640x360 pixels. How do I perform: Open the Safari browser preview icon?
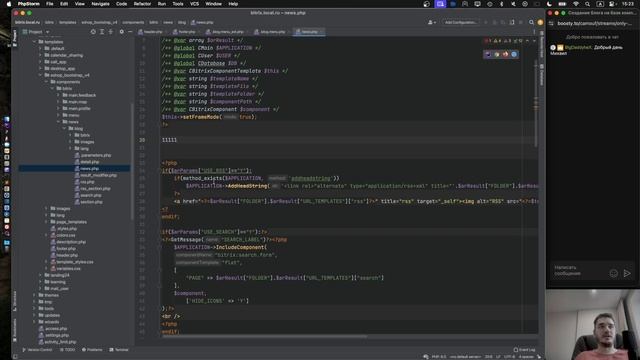[x=514, y=54]
